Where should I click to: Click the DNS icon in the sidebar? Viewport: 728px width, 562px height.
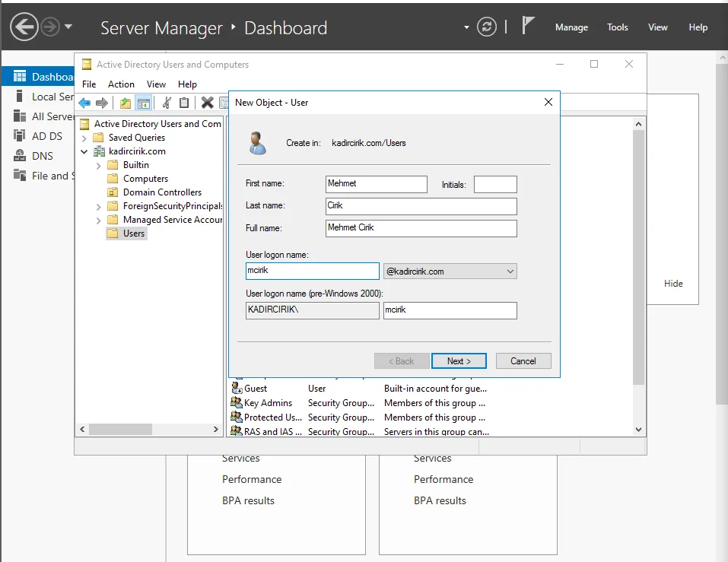tap(20, 155)
